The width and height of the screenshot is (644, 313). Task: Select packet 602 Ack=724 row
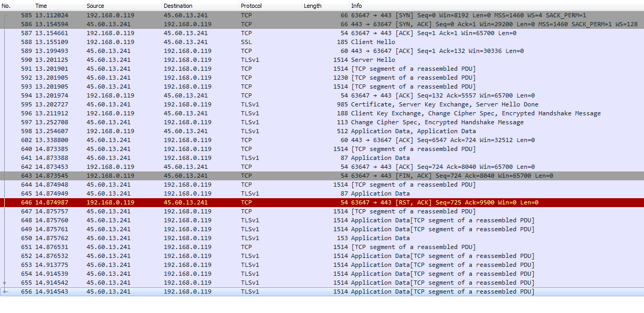(322, 140)
